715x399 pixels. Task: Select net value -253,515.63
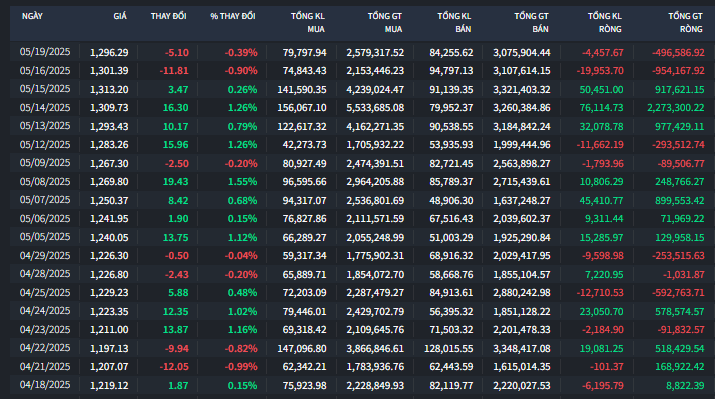click(678, 255)
